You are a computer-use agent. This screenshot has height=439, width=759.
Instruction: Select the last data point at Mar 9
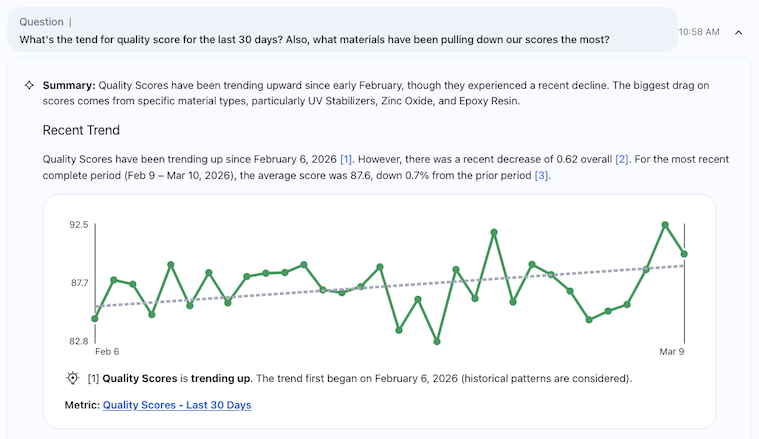point(684,254)
